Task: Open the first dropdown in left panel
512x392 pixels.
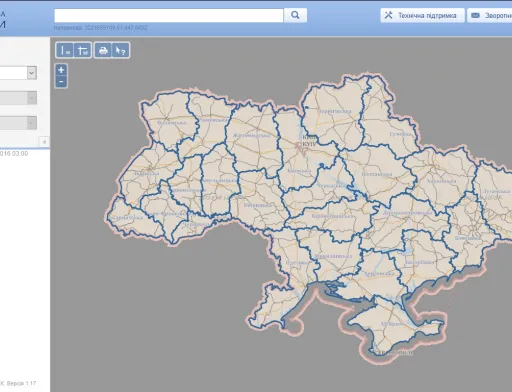Action: click(x=32, y=73)
